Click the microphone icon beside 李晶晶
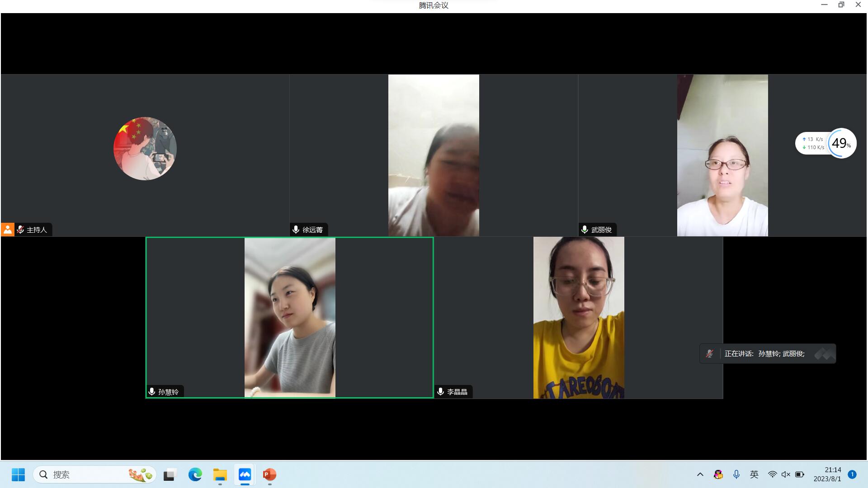 (441, 391)
